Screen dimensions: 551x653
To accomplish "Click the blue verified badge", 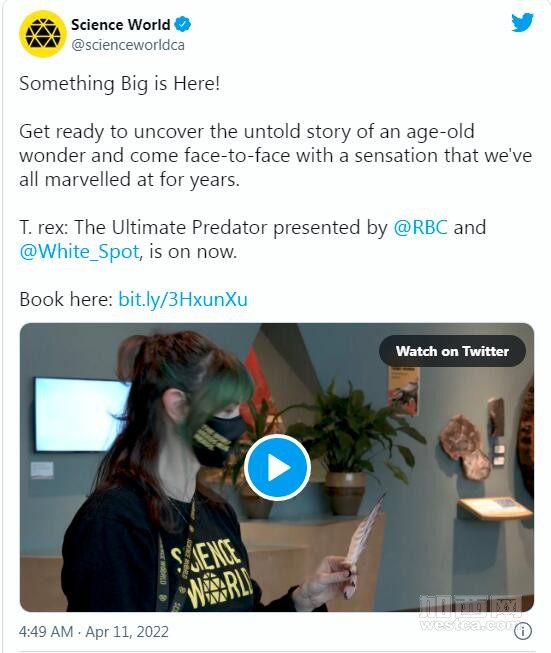I will click(x=182, y=24).
